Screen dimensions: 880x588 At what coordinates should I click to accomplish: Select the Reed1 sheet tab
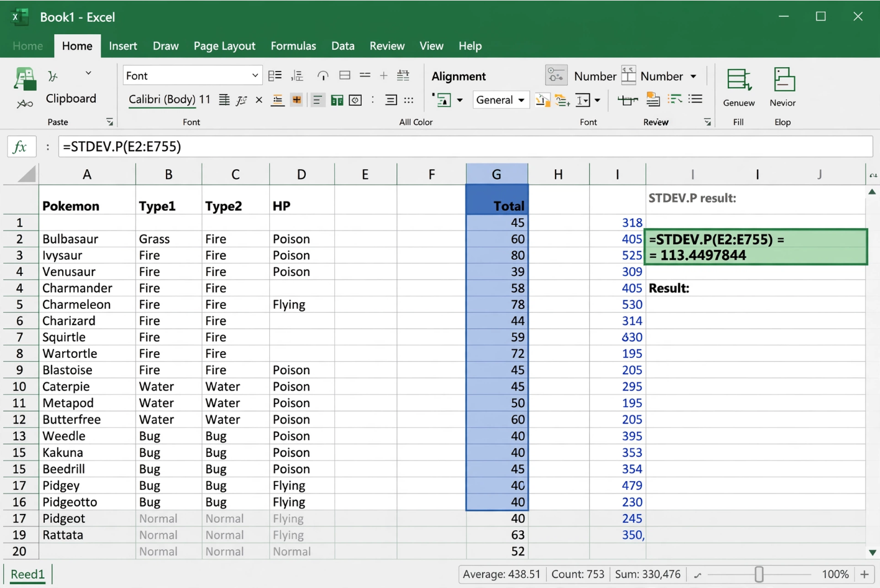(x=28, y=574)
